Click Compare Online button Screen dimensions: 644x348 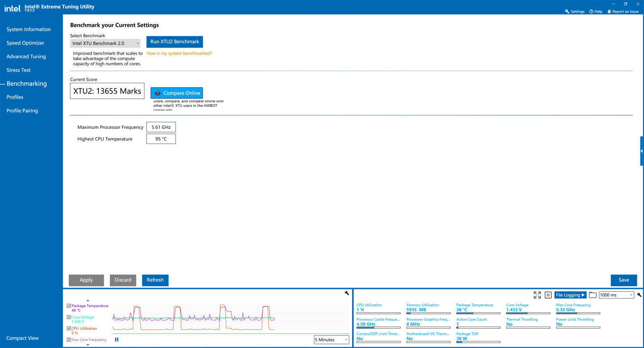tap(177, 93)
